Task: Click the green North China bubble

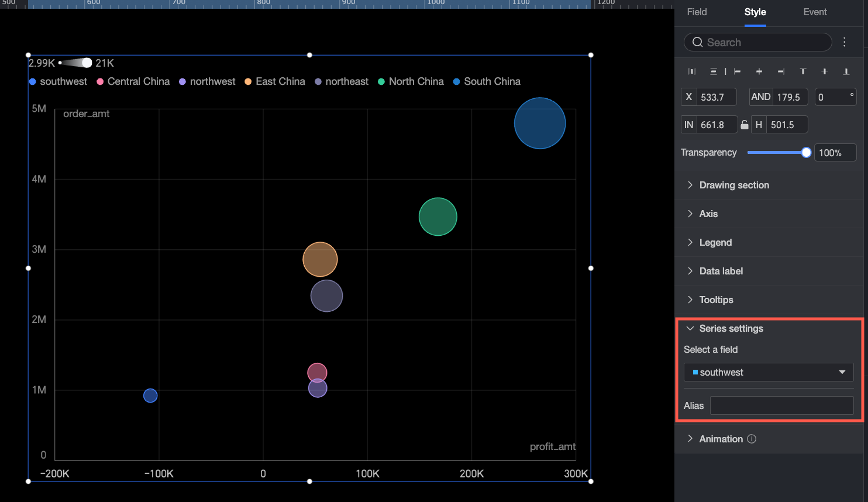Action: coord(438,216)
